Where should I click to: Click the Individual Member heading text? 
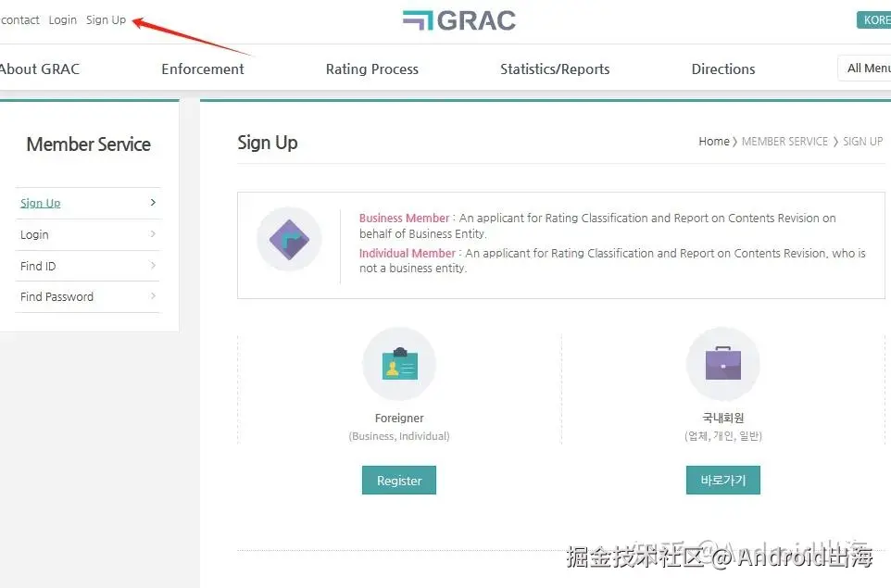click(x=407, y=254)
